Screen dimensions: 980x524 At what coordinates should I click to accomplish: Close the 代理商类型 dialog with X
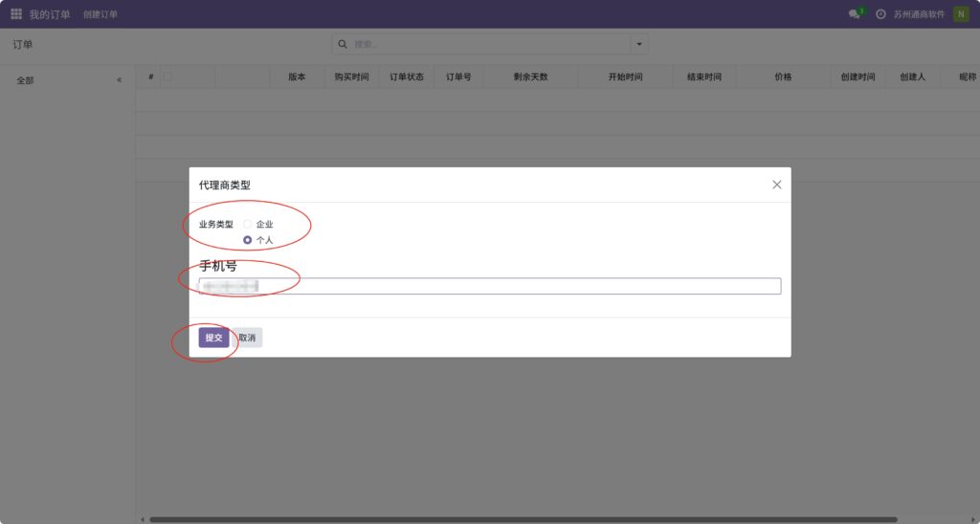[x=777, y=185]
